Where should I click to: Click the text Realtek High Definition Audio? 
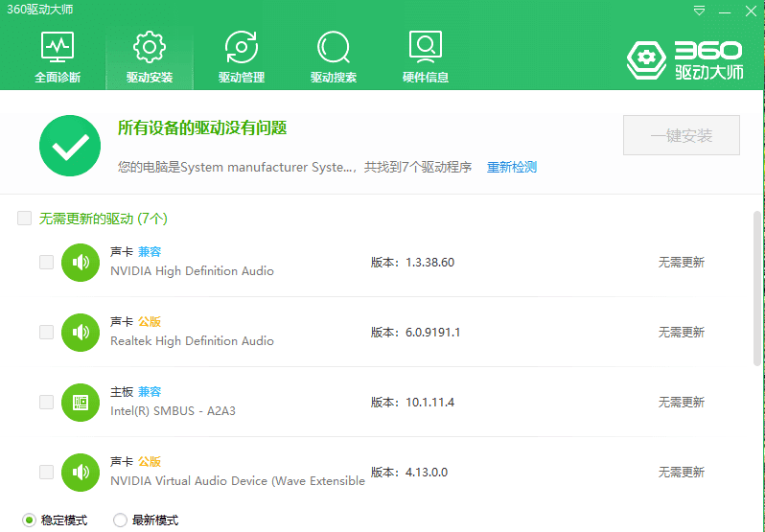click(x=193, y=341)
